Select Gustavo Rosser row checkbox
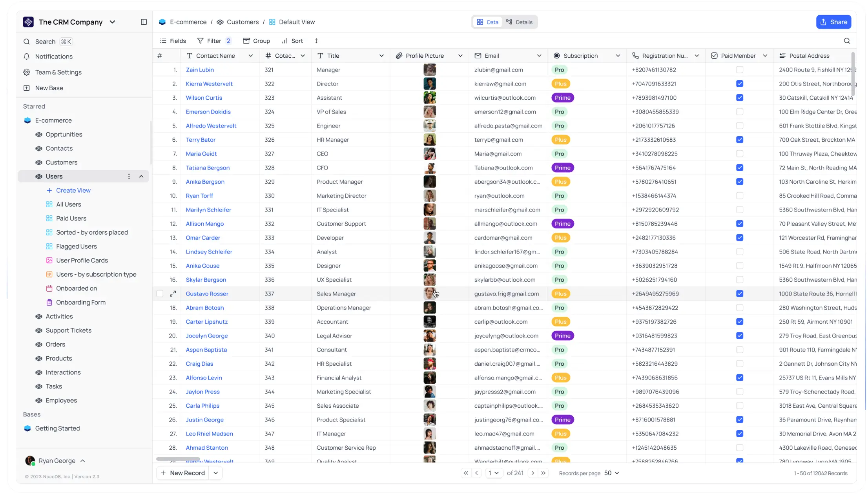The width and height of the screenshot is (868, 496). point(160,294)
